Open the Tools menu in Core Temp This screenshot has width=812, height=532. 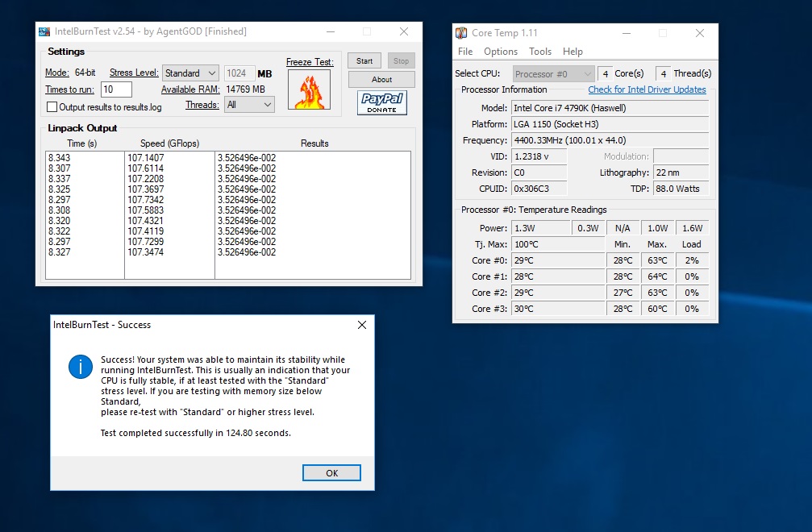(540, 52)
